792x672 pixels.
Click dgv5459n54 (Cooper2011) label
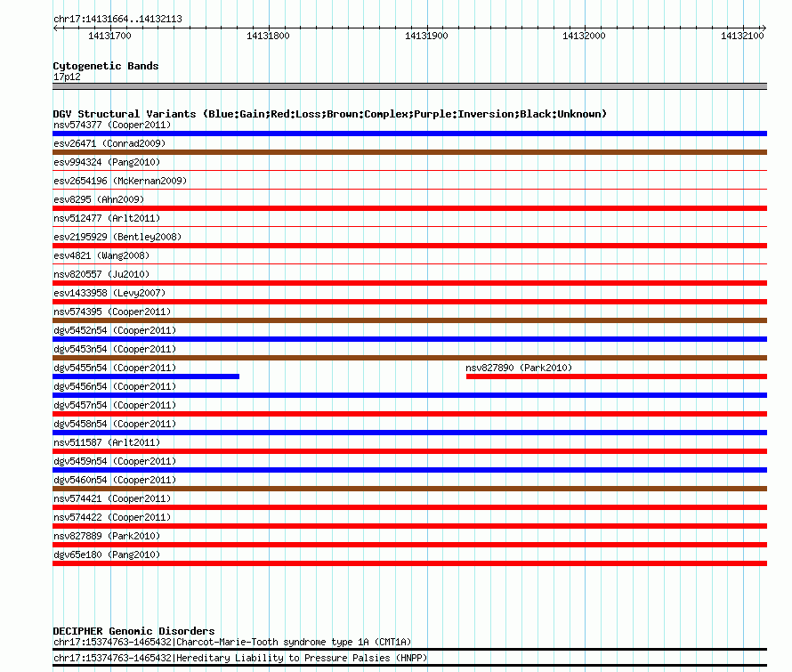coord(115,461)
